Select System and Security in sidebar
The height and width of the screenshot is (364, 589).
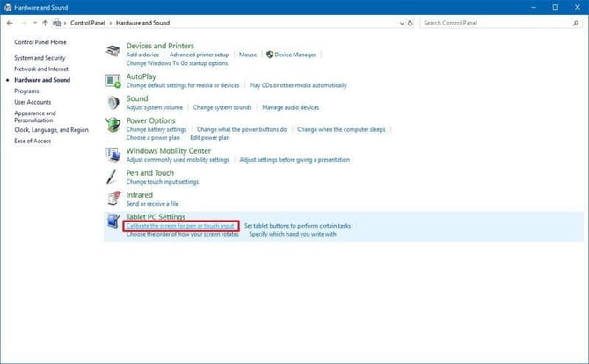[x=40, y=58]
